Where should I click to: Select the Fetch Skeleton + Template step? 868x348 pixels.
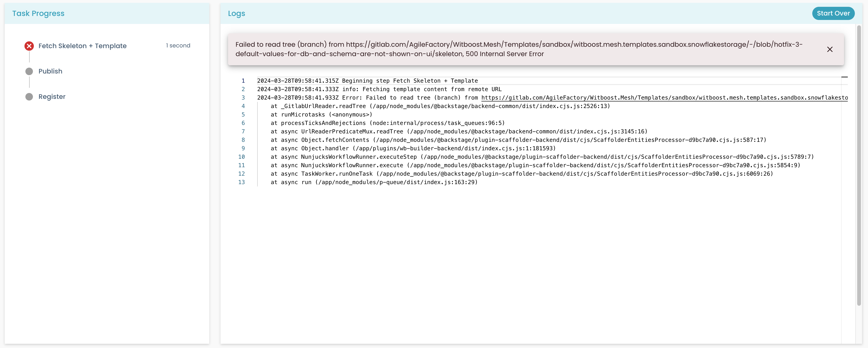82,46
